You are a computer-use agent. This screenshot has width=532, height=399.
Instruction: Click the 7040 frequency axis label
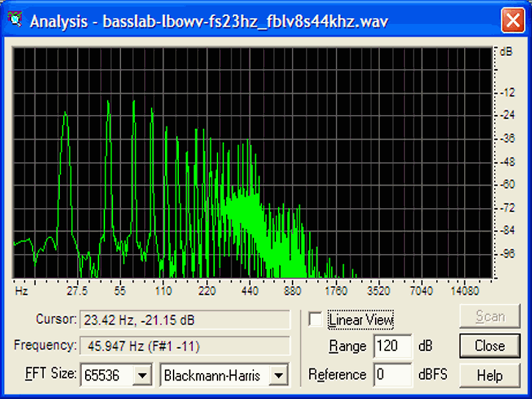422,291
